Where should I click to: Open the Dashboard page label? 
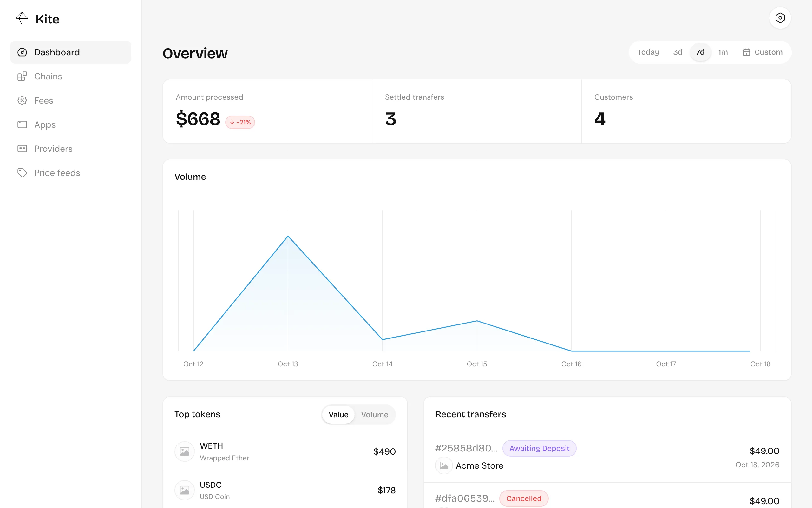pyautogui.click(x=57, y=52)
